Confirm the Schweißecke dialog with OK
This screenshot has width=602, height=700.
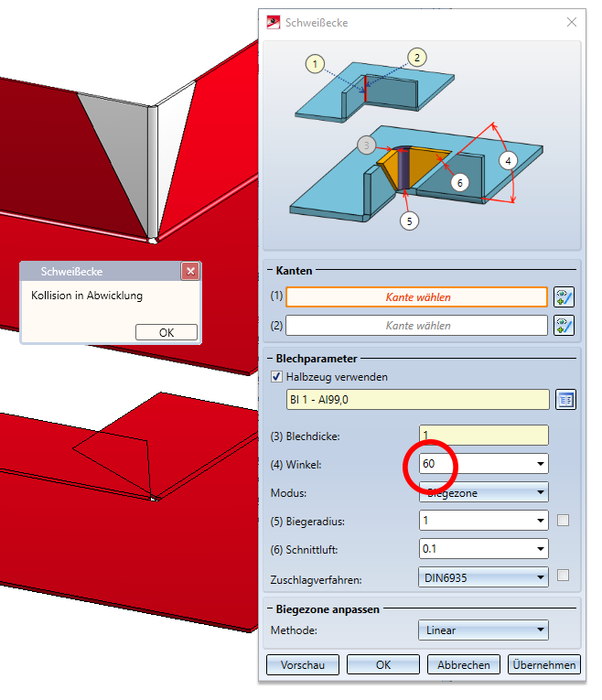tap(383, 664)
